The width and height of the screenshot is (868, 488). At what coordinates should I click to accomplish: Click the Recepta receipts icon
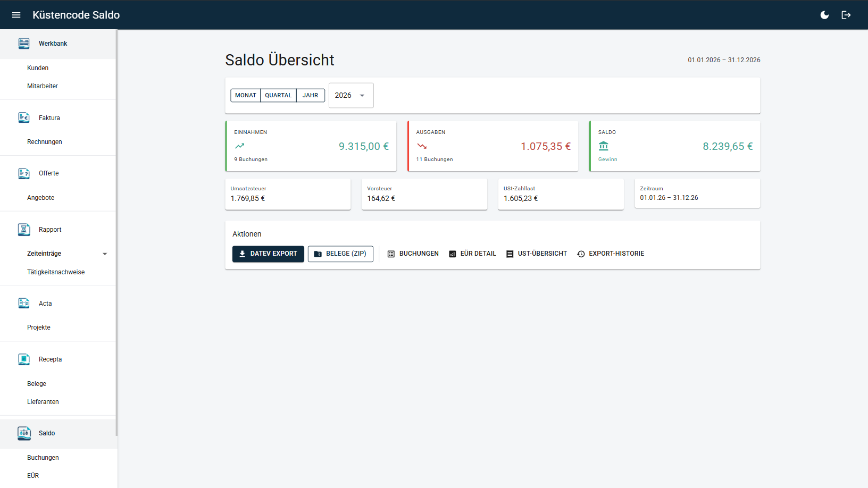coord(24,359)
